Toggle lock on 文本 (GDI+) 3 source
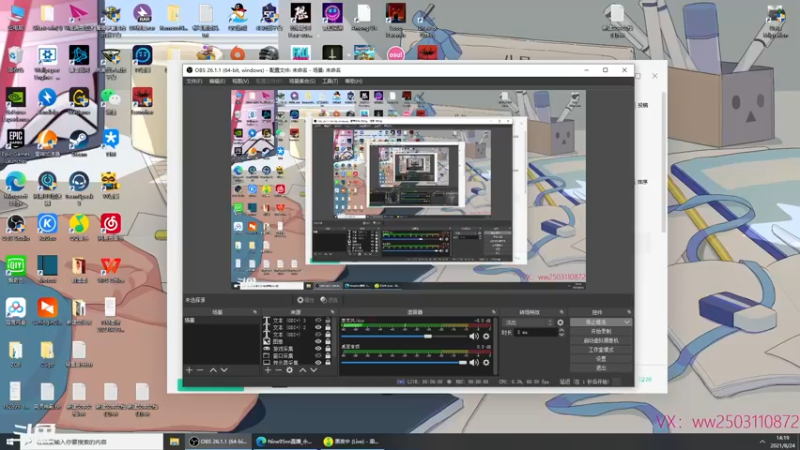Screen dimensions: 800x450 coord(328,320)
